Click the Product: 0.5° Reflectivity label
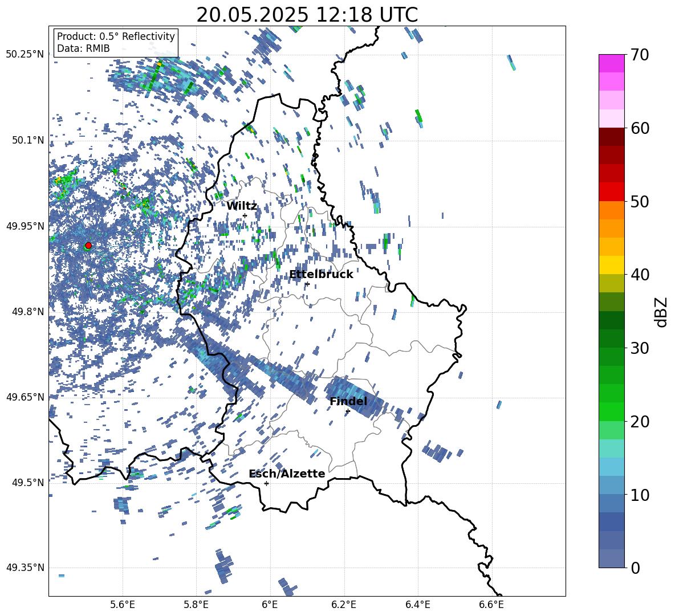This screenshot has height=616, width=675. pos(116,36)
